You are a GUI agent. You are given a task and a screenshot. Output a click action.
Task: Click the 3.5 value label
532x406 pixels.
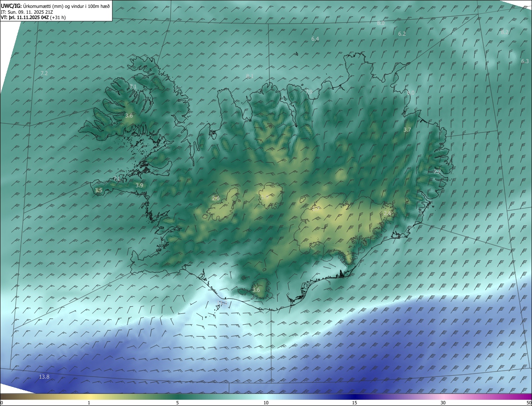[x=99, y=190]
